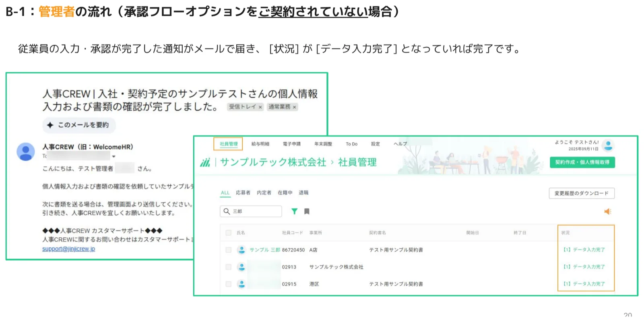
Task: Click サンプルテック株式会社 in the breadcrumb
Action: click(x=273, y=162)
